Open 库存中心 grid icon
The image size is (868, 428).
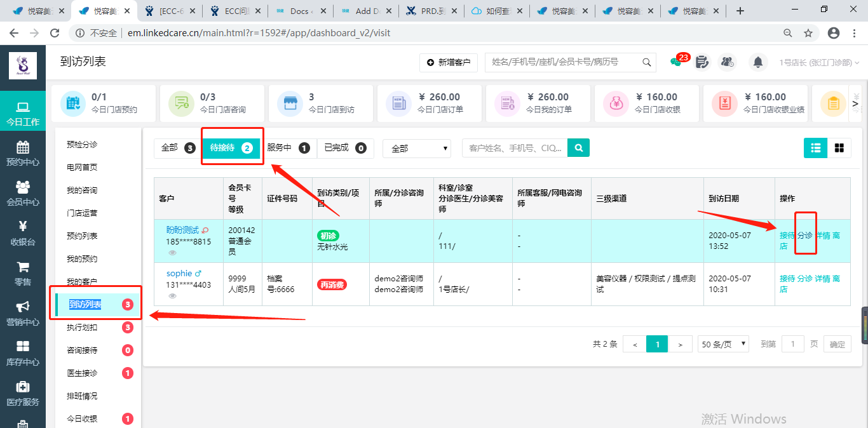[23, 346]
